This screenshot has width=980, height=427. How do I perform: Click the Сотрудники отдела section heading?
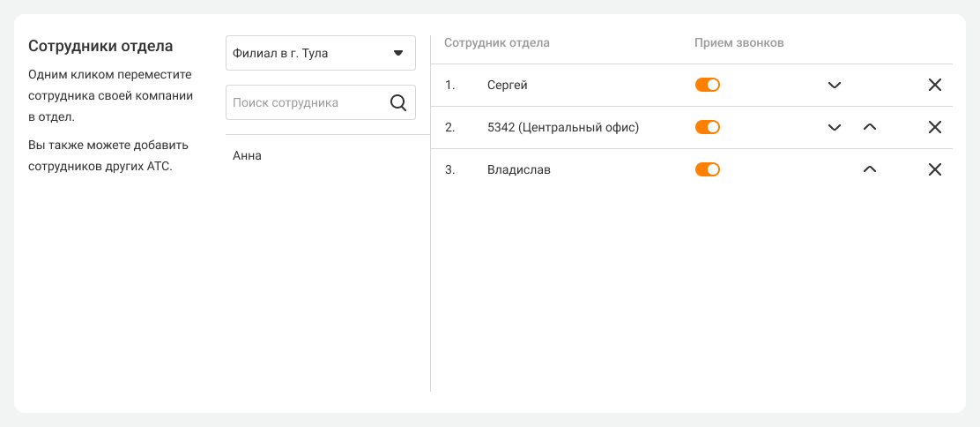pos(100,46)
